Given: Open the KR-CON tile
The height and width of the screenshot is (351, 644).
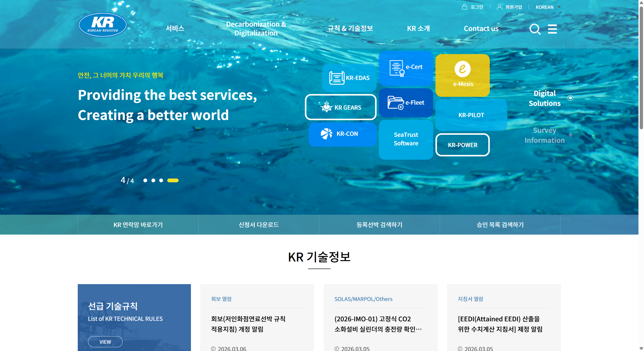Looking at the screenshot, I should 342,134.
